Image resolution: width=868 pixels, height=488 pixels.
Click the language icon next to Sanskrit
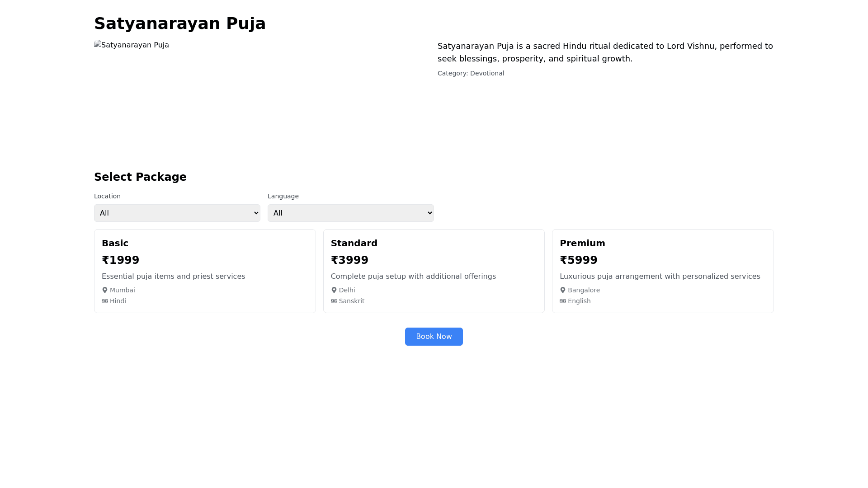point(334,300)
